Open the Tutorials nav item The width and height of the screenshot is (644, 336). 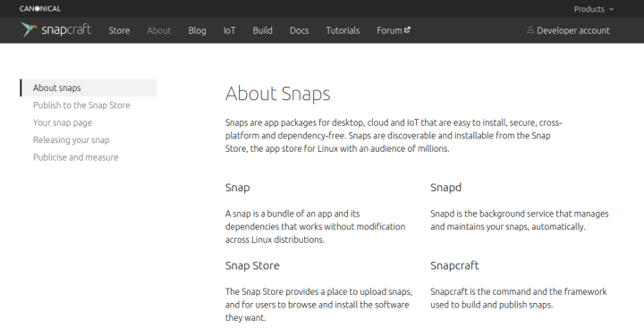coord(343,30)
